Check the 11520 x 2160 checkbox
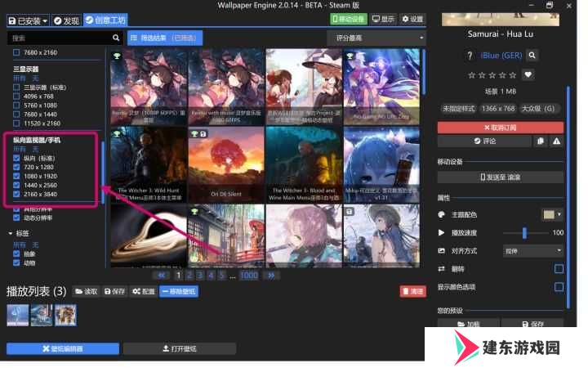588x368 pixels. tap(16, 123)
